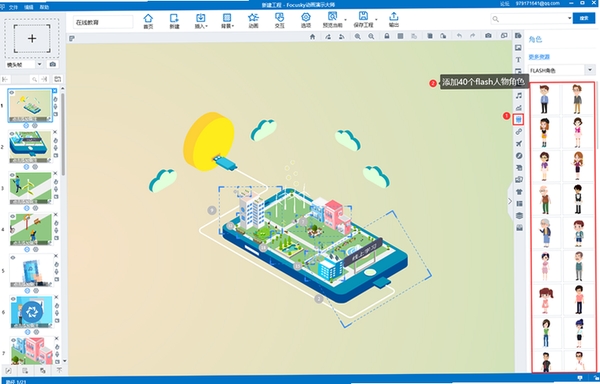Select frame 3 thumbnail with walking man
The height and width of the screenshot is (384, 600).
[31, 188]
